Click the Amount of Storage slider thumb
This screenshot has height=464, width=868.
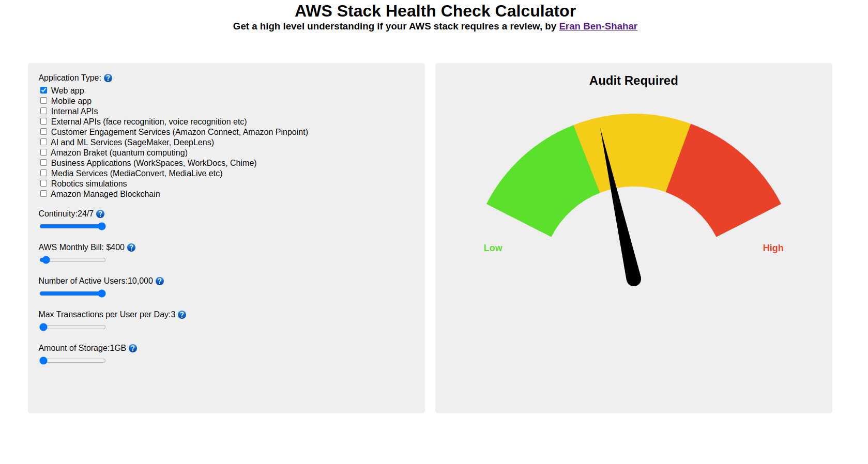point(43,361)
